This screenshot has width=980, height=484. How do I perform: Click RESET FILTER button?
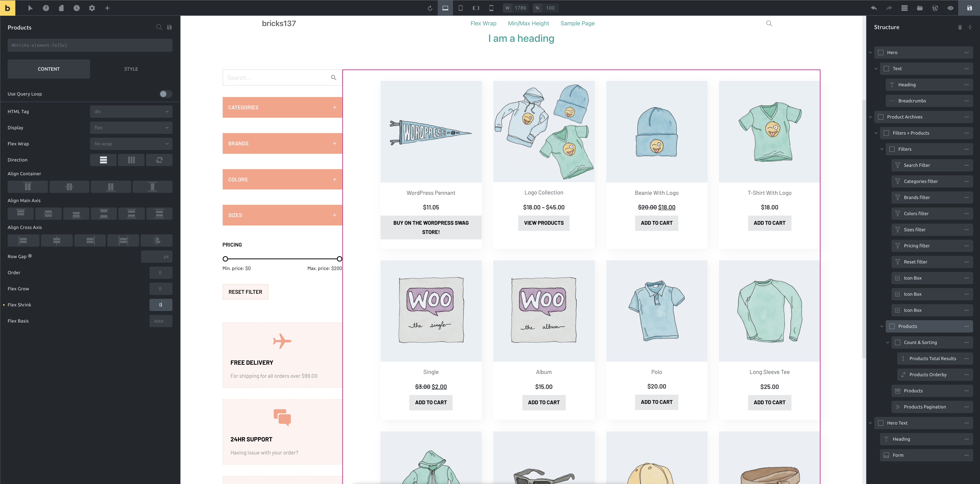coord(245,292)
